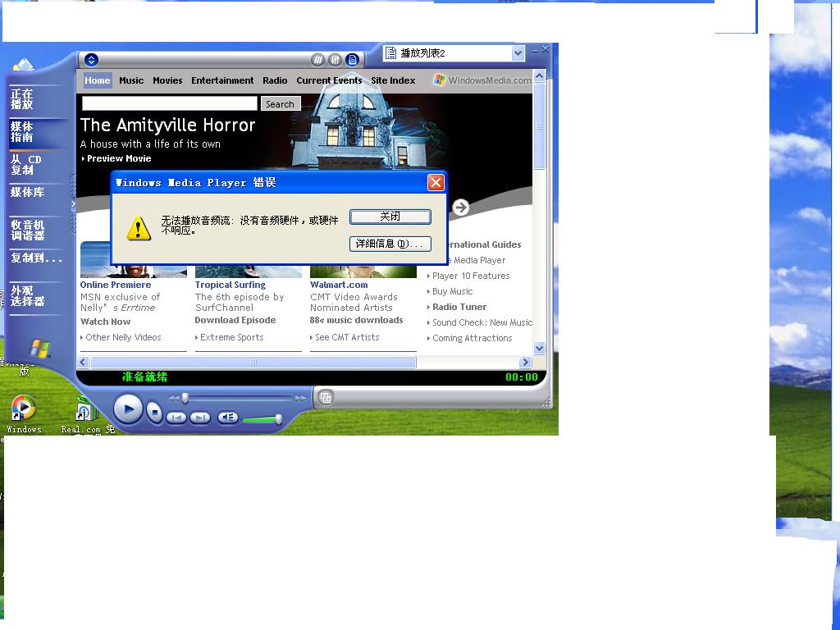840x630 pixels.
Task: Click the next feature arrow icon
Action: [x=461, y=208]
